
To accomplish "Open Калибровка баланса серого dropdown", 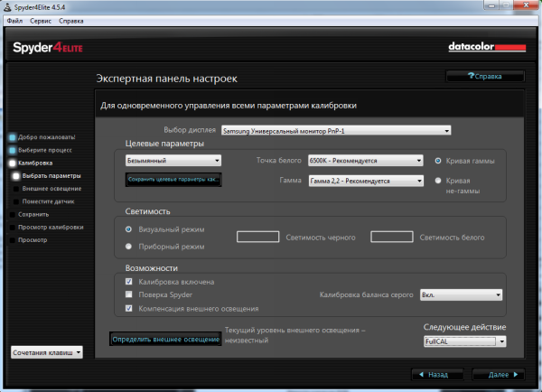I will point(461,294).
